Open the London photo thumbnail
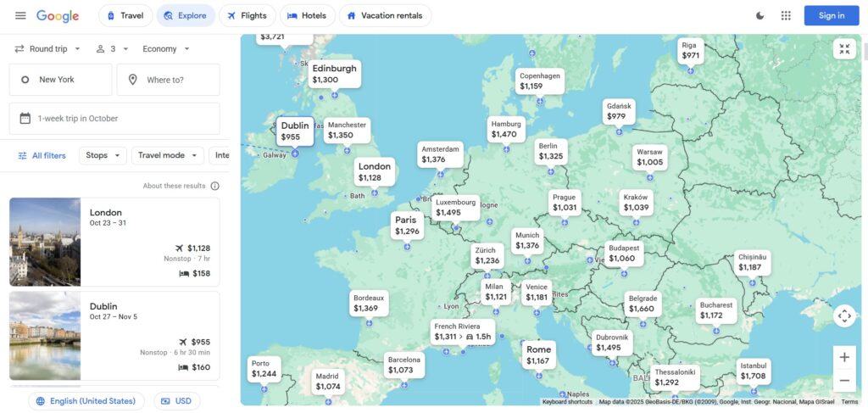The height and width of the screenshot is (413, 868). pyautogui.click(x=45, y=242)
